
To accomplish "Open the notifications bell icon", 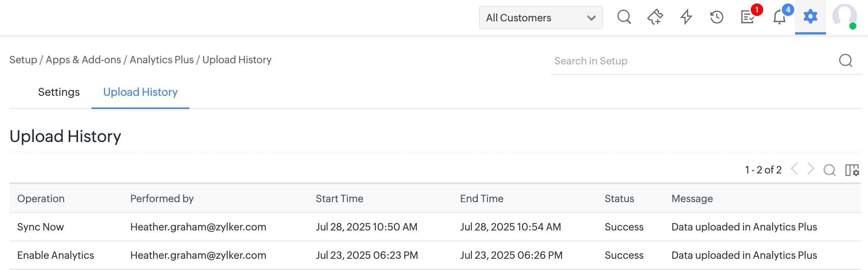I will 779,17.
